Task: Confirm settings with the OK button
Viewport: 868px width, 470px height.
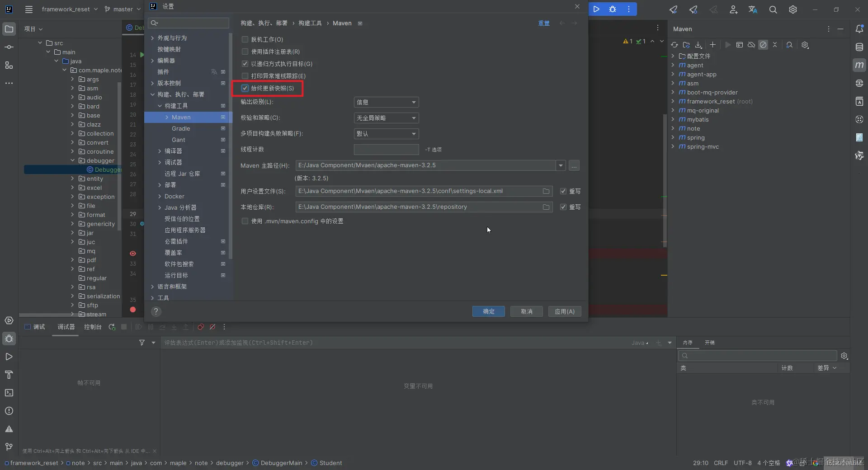Action: [x=489, y=311]
